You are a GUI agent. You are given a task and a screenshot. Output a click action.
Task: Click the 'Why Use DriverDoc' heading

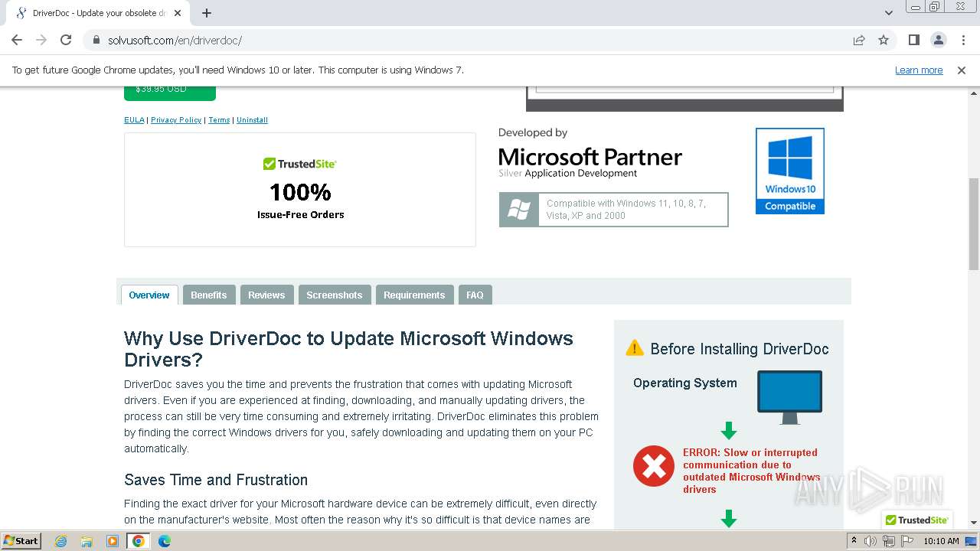[x=348, y=349]
